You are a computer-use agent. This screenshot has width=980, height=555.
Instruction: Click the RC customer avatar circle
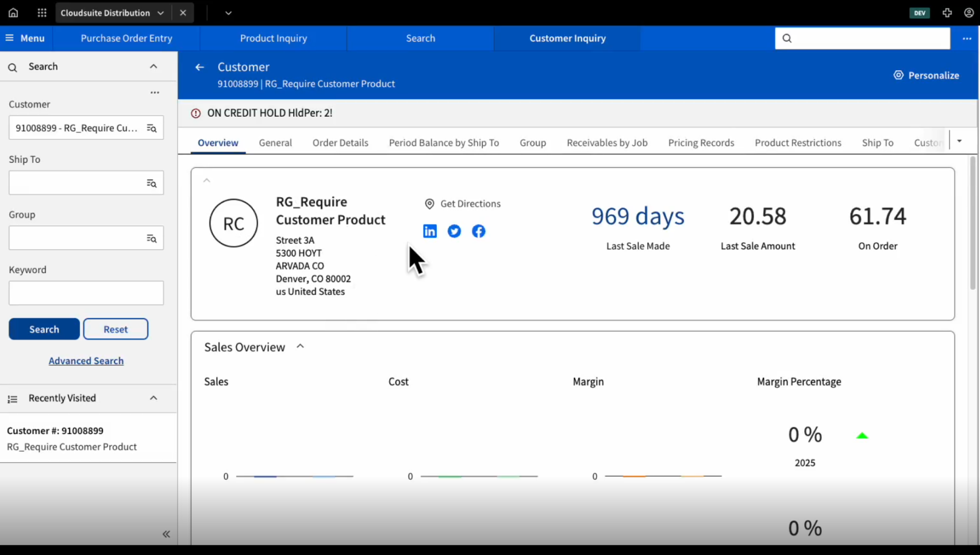click(233, 223)
